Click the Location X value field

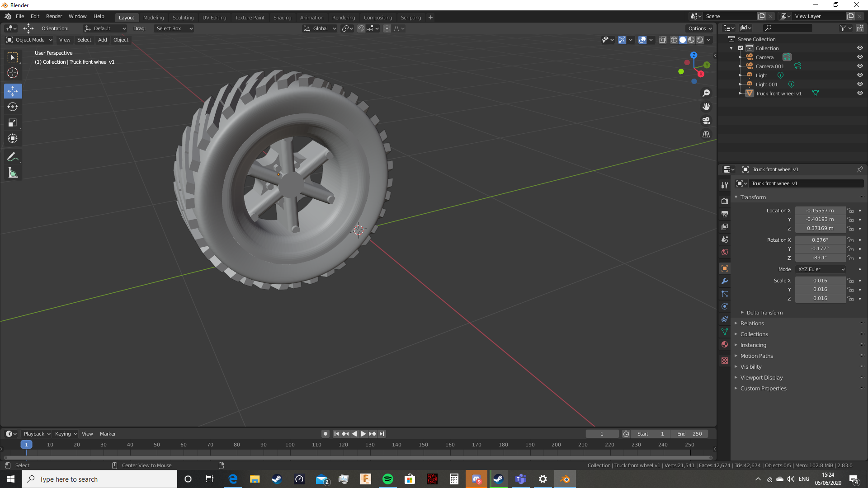point(820,211)
